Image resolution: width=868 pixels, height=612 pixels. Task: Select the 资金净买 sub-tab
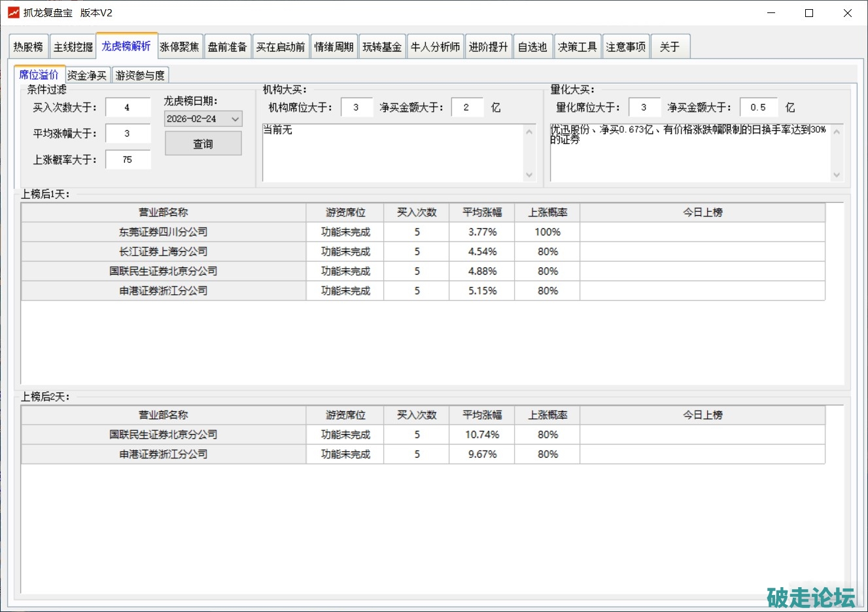87,76
